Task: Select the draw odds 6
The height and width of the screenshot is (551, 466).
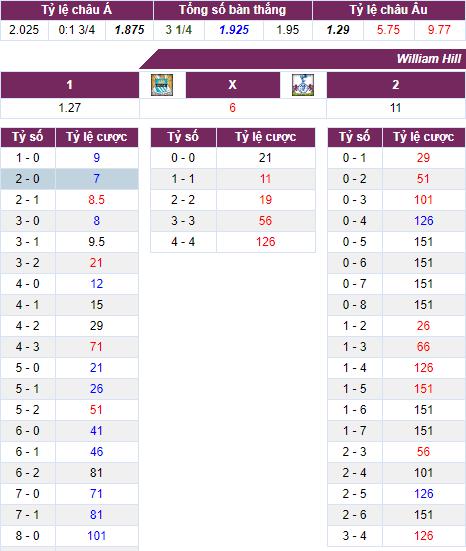Action: coord(232,108)
